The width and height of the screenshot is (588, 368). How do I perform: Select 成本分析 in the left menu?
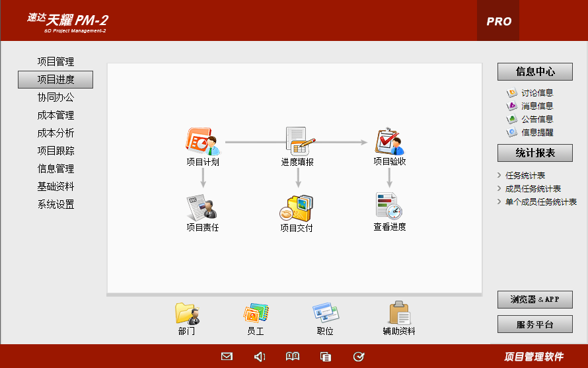pos(55,133)
